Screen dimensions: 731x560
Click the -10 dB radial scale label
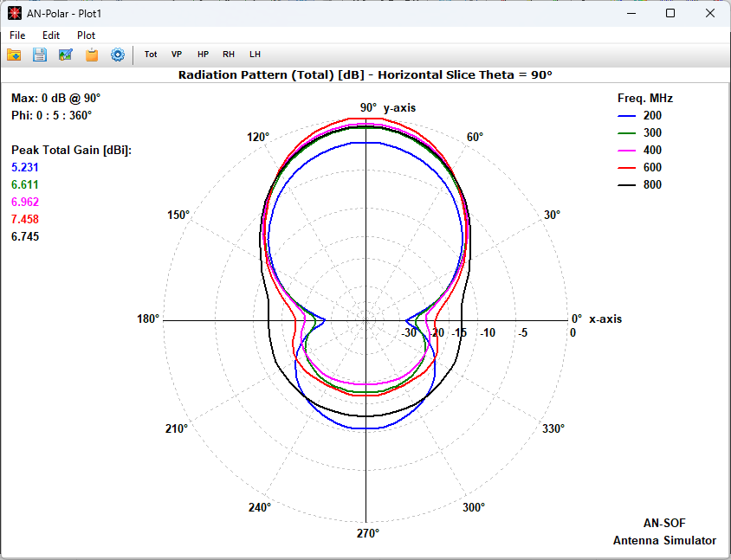pyautogui.click(x=487, y=332)
